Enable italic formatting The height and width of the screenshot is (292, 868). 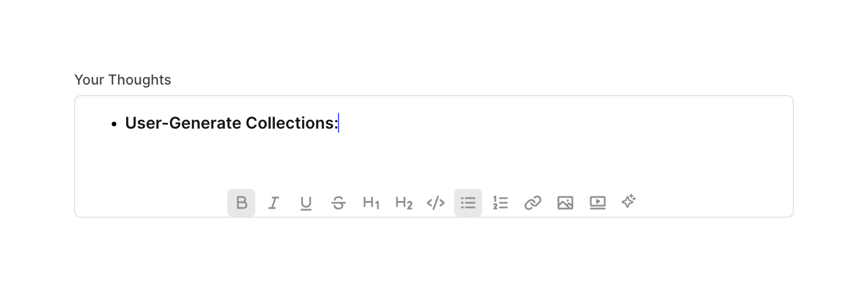[x=274, y=203]
